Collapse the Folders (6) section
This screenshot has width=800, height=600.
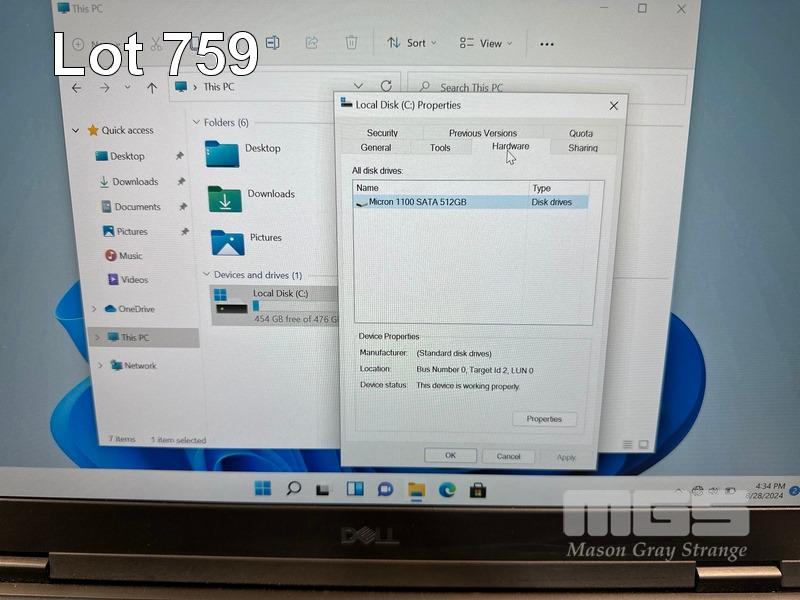[x=196, y=122]
